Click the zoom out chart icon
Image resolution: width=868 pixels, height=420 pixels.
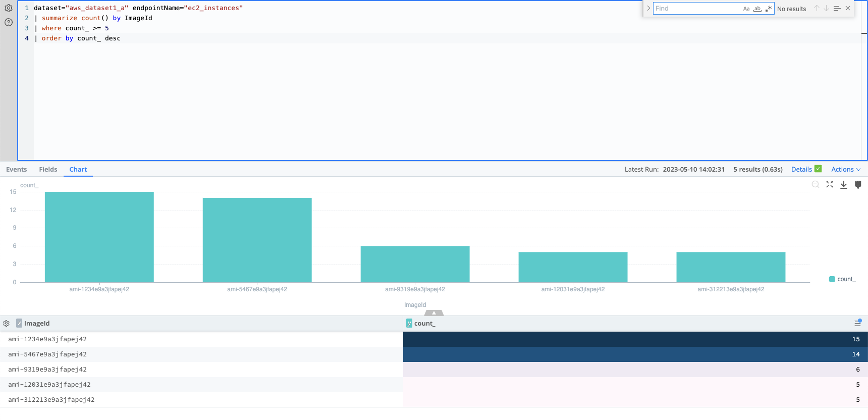pos(816,185)
